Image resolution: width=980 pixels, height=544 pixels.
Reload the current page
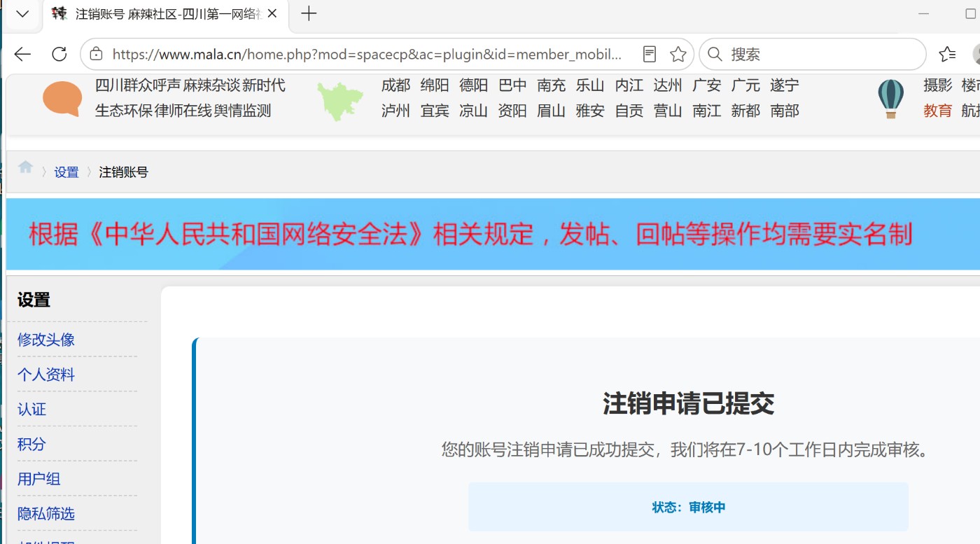[x=59, y=55]
